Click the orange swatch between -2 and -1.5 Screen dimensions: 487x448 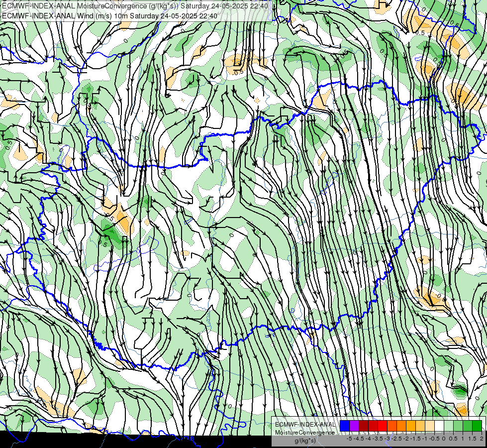coord(401,426)
